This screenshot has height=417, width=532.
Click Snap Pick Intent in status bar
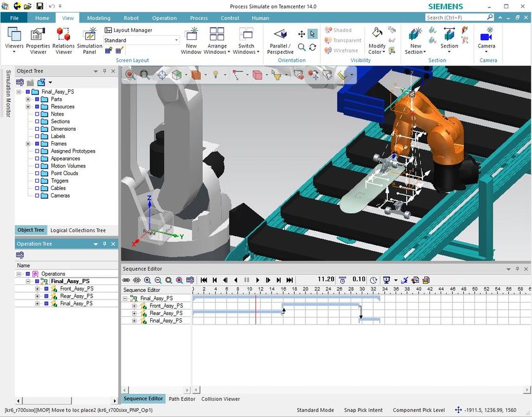tap(363, 410)
